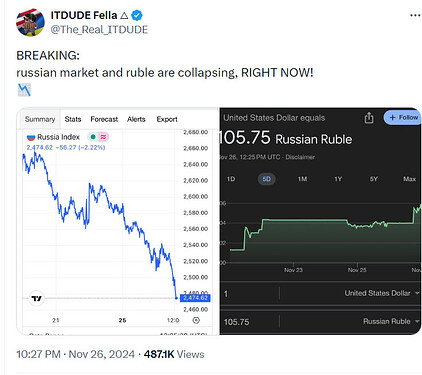Click the ITDUDE Fella profile avatar
The width and height of the screenshot is (422, 375).
point(30,22)
